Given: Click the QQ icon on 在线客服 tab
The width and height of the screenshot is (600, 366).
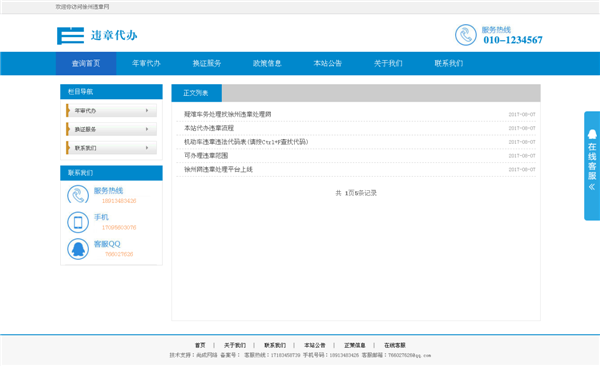Looking at the screenshot, I should 592,134.
